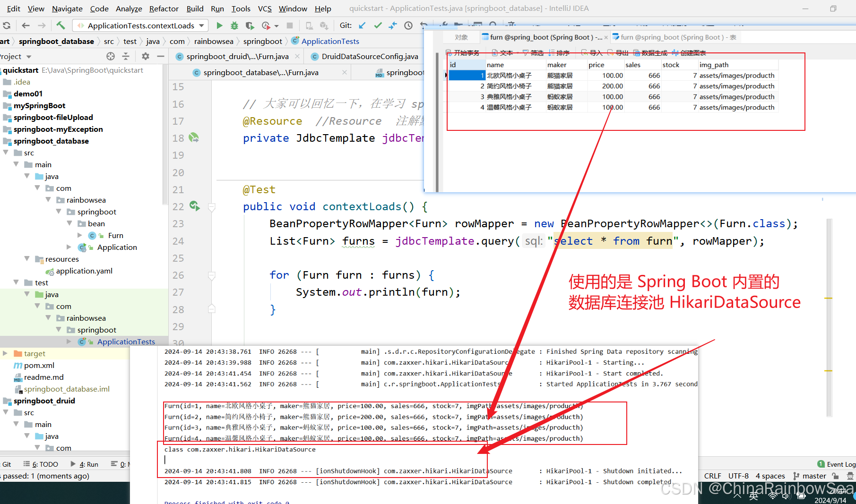Start debugging with the bug icon
This screenshot has height=504, width=856.
[234, 26]
